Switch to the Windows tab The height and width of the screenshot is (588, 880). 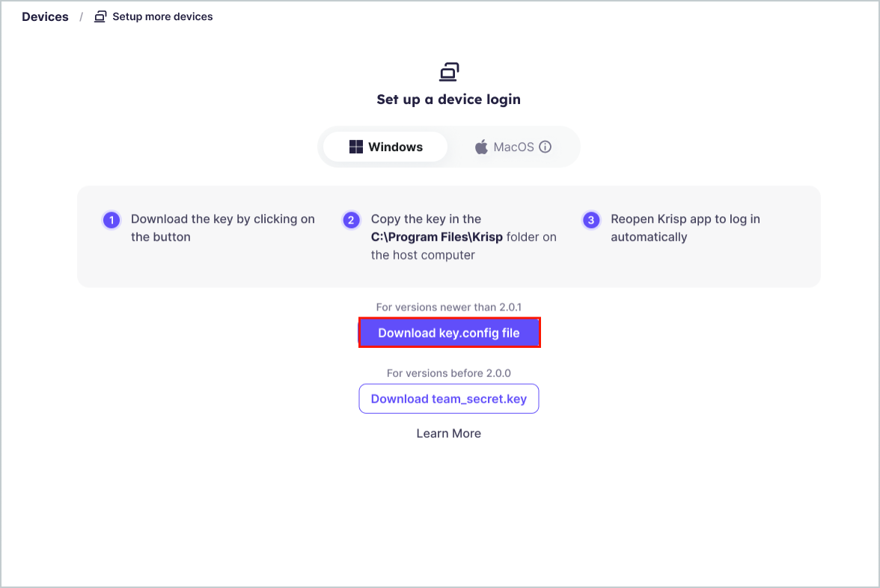[385, 147]
